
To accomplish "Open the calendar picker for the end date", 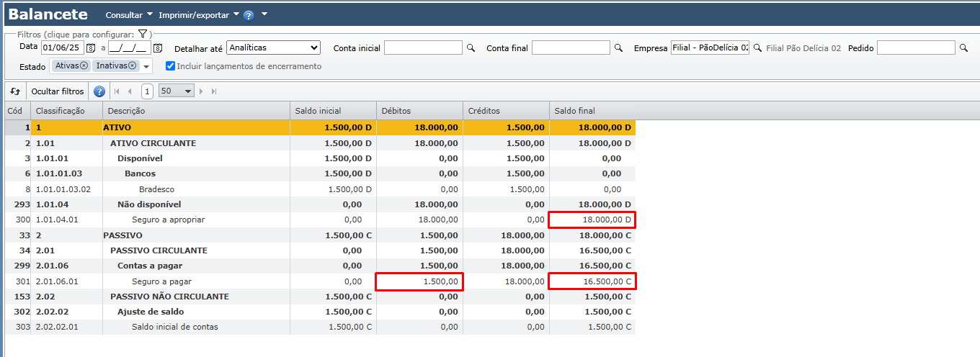I will point(158,48).
